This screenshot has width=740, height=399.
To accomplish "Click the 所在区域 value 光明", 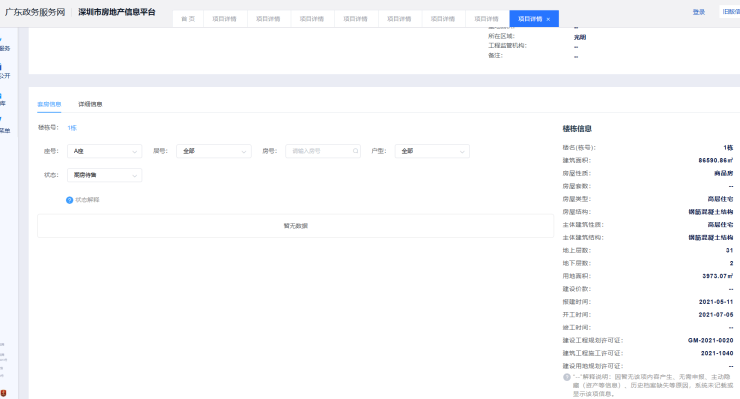I will pos(580,37).
